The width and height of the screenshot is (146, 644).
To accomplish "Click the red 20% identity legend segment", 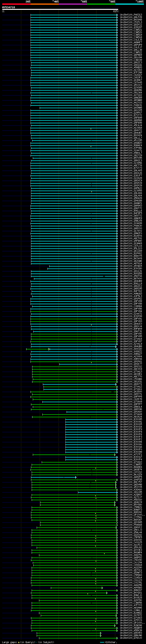I will (x=16, y=4).
